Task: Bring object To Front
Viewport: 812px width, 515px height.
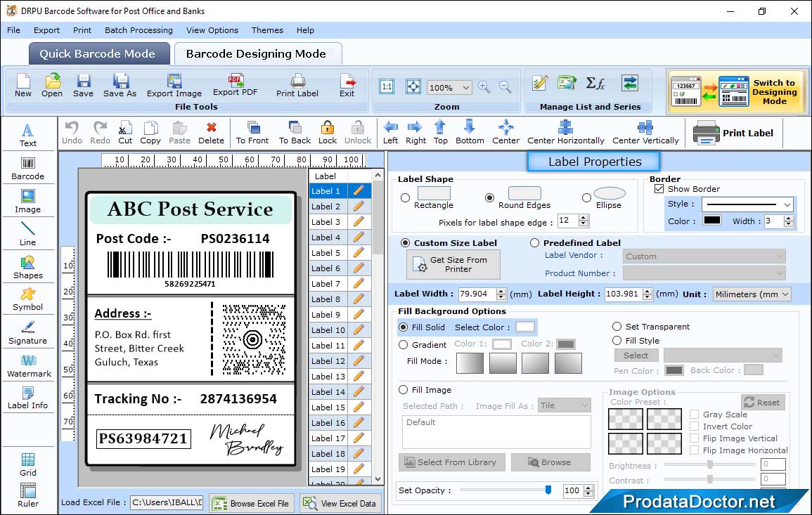Action: point(252,133)
